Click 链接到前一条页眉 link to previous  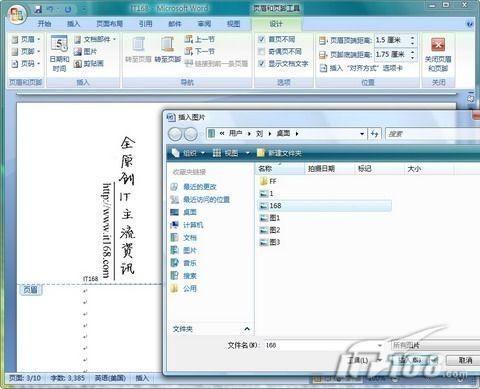coord(216,63)
